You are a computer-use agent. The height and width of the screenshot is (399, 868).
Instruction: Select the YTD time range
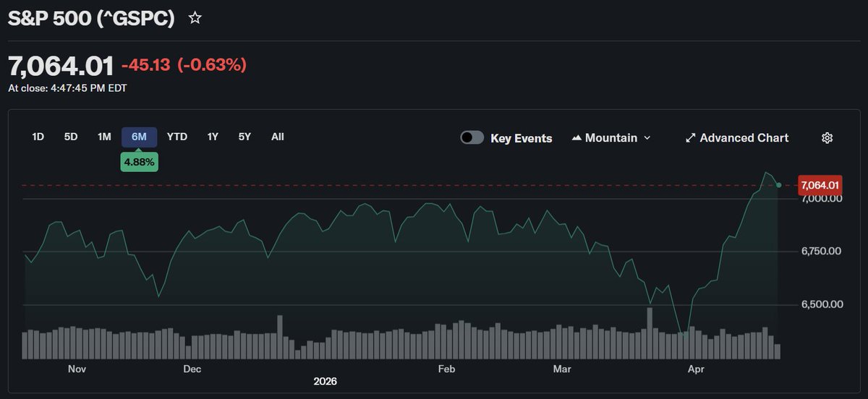click(x=177, y=137)
